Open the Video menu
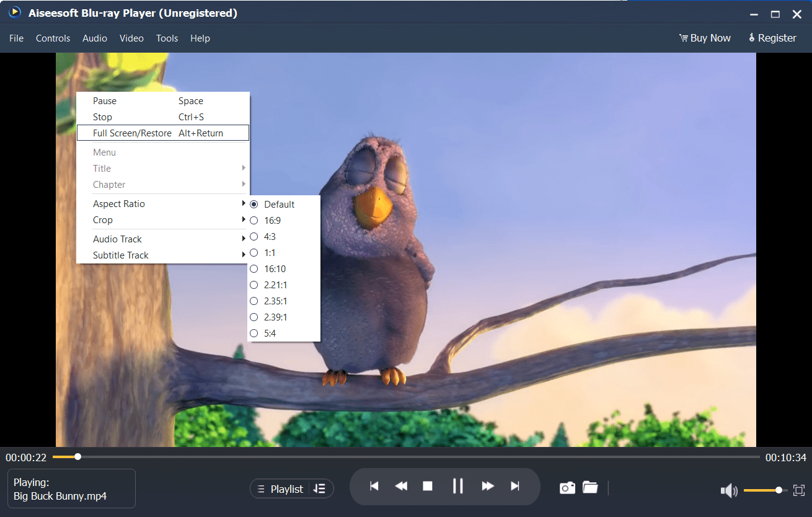Viewport: 812px width, 517px height. [x=131, y=38]
